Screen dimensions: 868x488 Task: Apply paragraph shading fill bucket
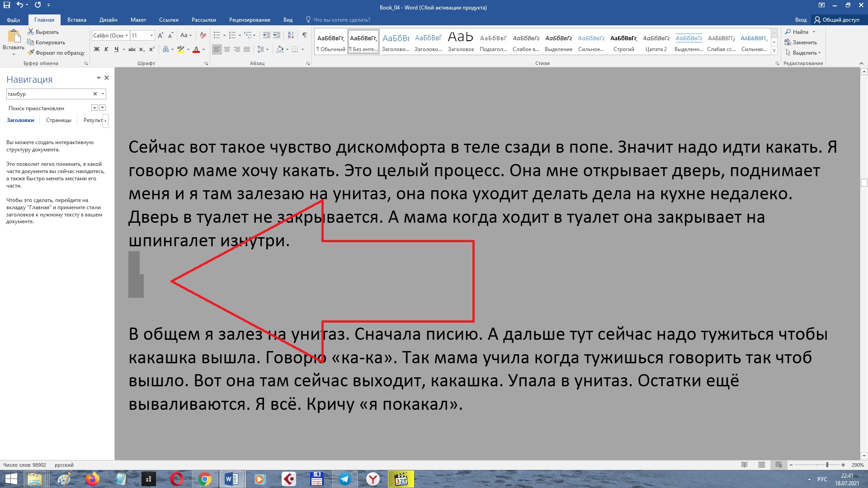(280, 49)
